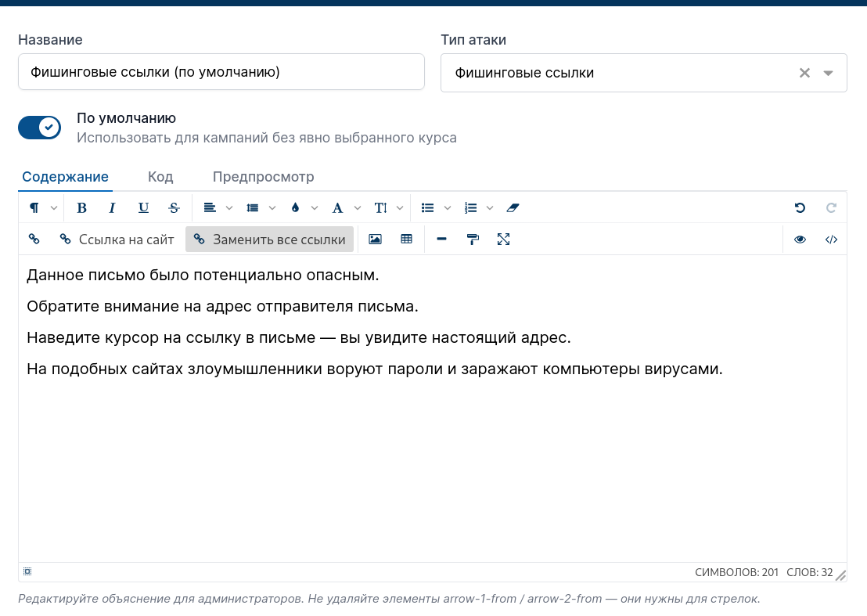Toggle bold formatting
Viewport: 867px width, 616px height.
(82, 208)
